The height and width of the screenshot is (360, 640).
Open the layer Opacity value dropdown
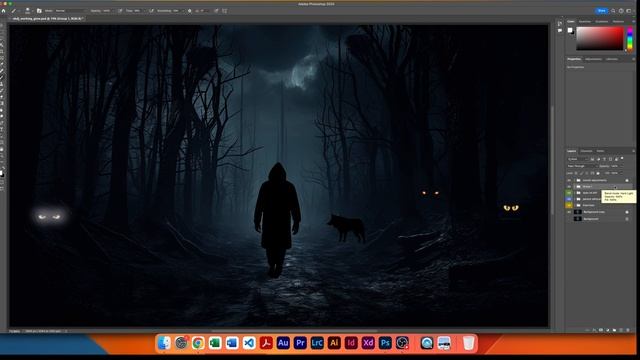[x=621, y=166]
